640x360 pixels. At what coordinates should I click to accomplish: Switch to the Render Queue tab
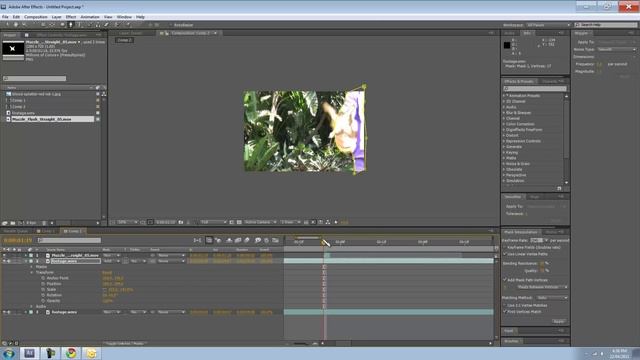click(16, 231)
